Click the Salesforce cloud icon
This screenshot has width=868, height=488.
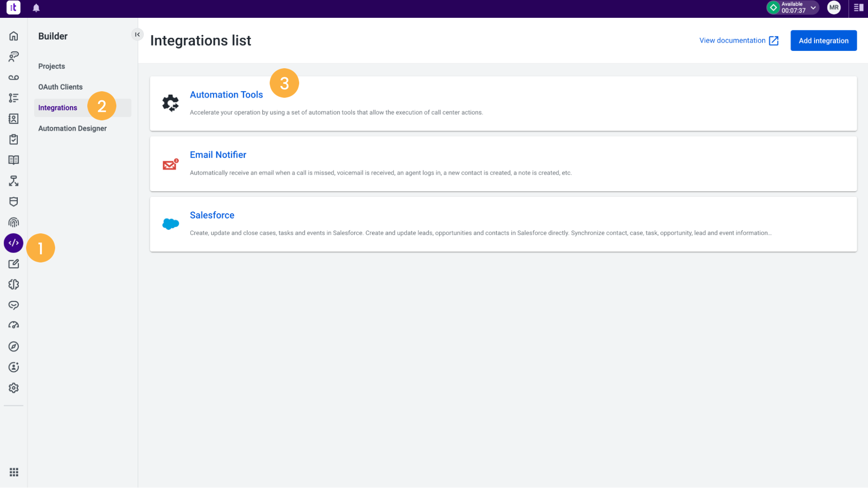coord(170,224)
